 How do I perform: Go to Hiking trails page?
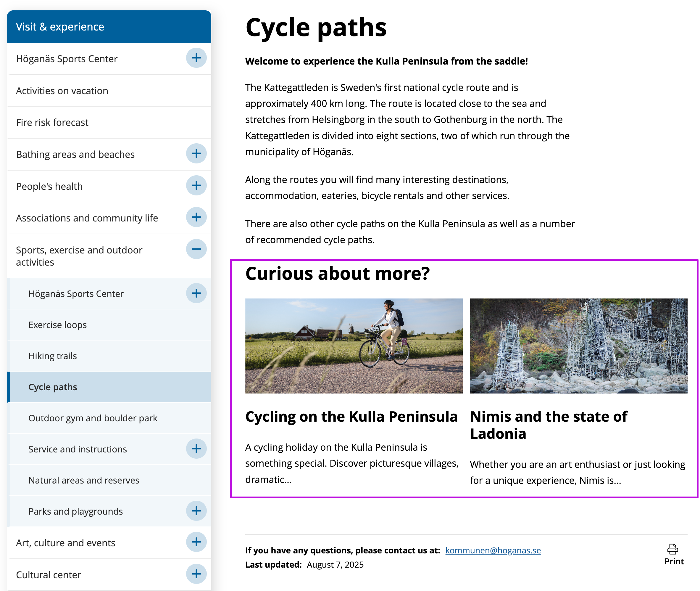click(53, 356)
